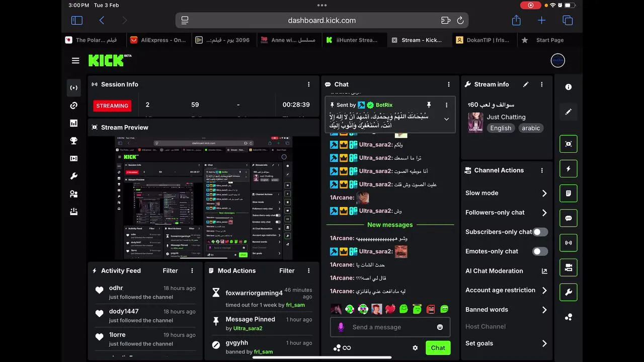This screenshot has height=362, width=644.
Task: Click the STREAMING status badge
Action: (x=112, y=106)
